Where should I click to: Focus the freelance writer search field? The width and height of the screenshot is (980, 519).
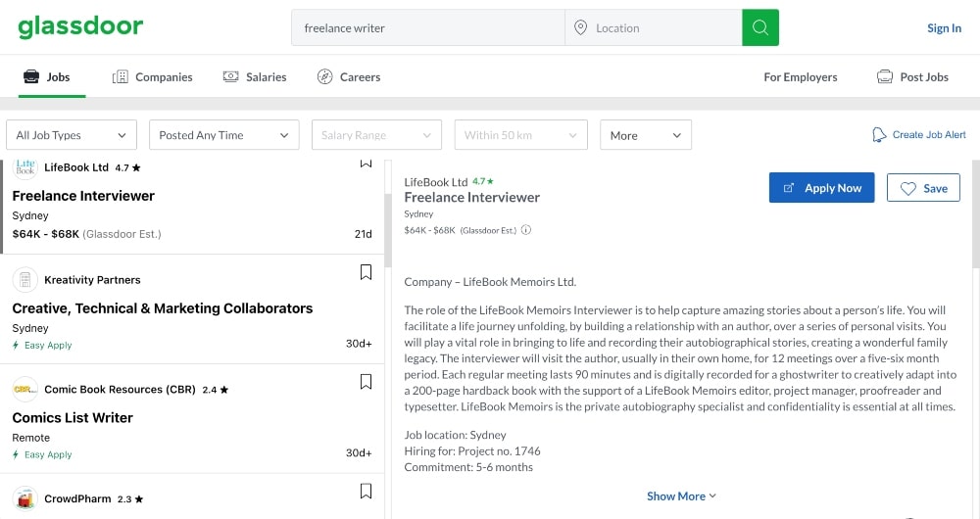(x=428, y=27)
